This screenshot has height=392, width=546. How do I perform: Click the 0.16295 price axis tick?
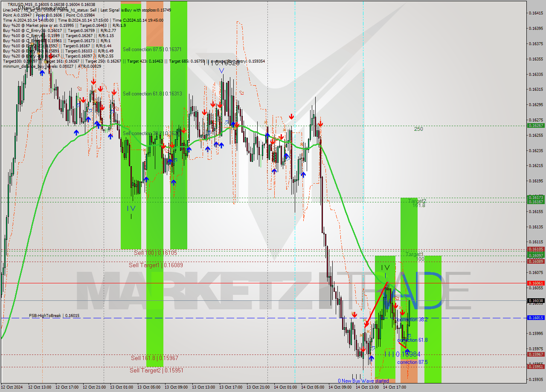[536, 104]
